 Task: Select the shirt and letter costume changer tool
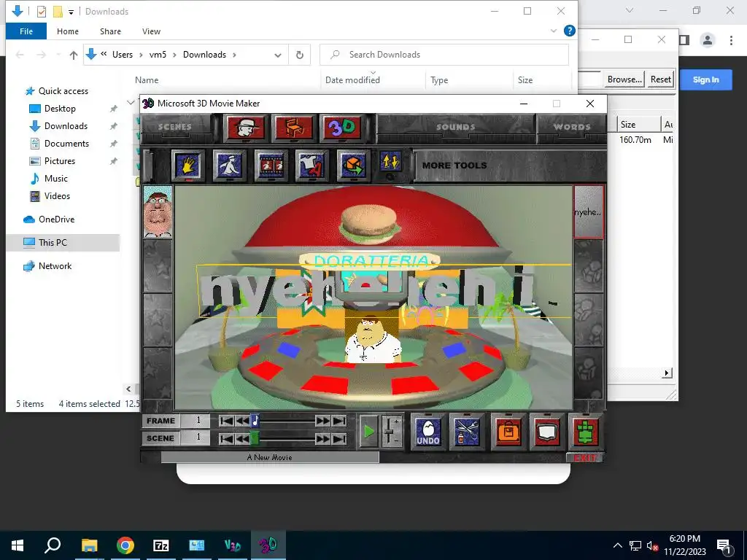pyautogui.click(x=311, y=166)
